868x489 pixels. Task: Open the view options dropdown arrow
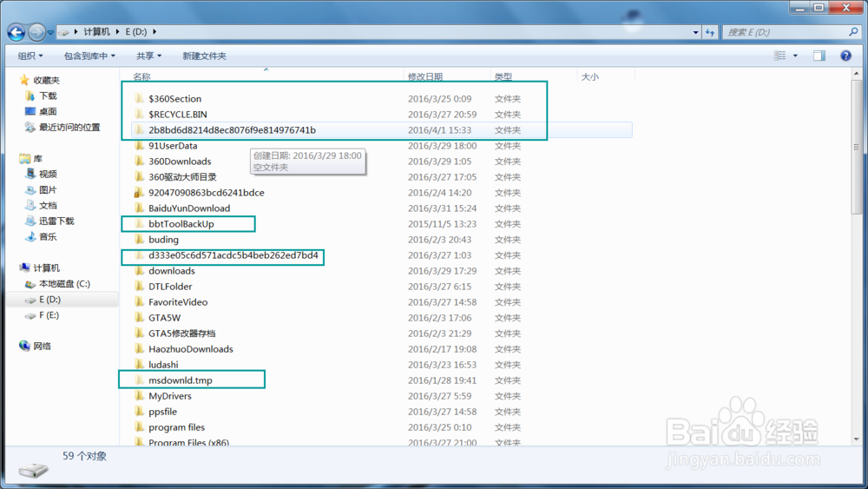[x=795, y=56]
